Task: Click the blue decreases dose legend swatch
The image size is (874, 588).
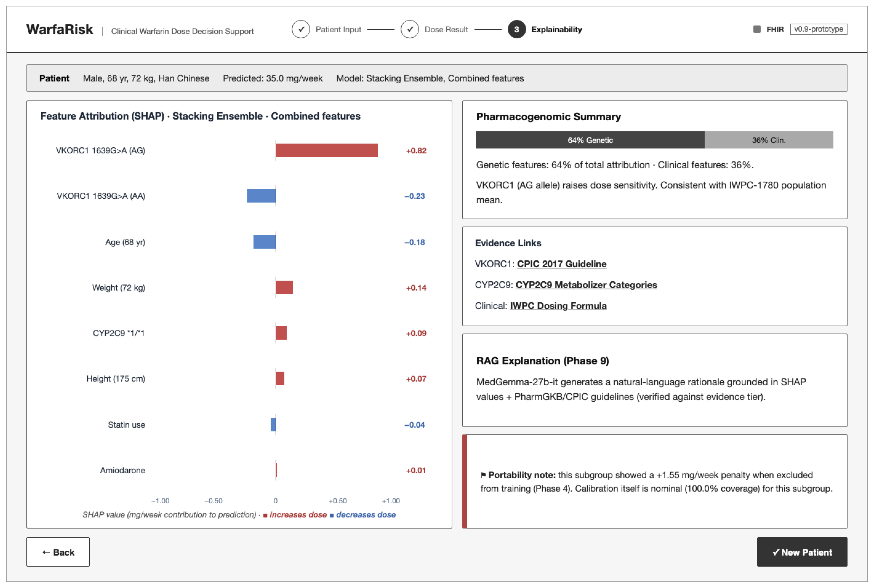Action: (x=331, y=515)
